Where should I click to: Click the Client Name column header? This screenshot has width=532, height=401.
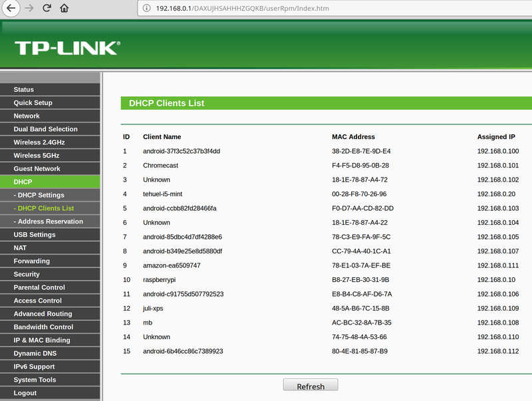point(162,137)
